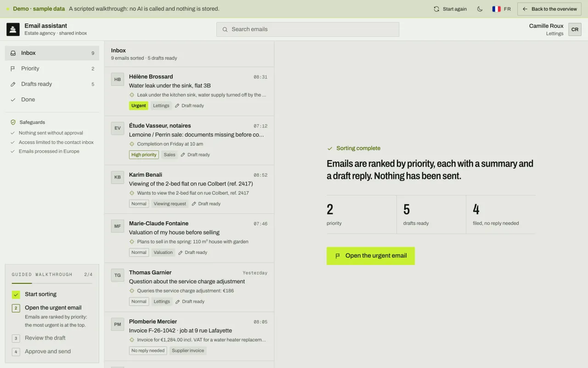Image resolution: width=588 pixels, height=368 pixels.
Task: Click the MF avatar for Marie-Claude Fontaine
Action: [x=118, y=226]
